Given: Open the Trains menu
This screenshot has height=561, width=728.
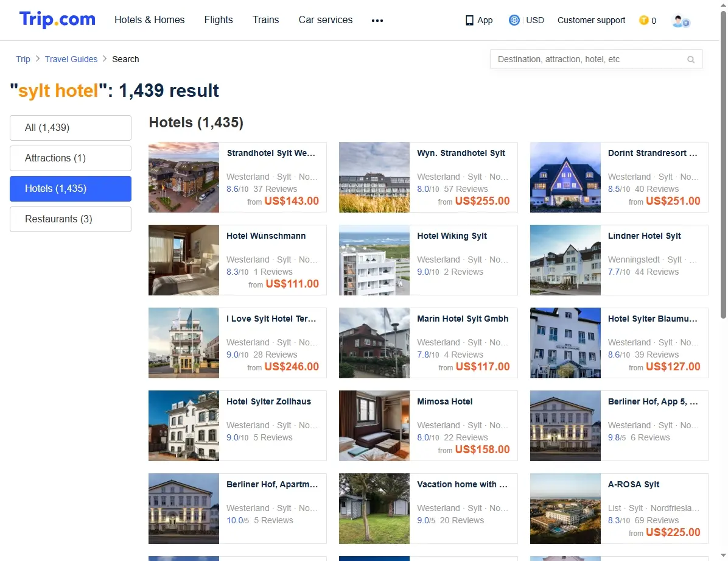Looking at the screenshot, I should [x=265, y=20].
